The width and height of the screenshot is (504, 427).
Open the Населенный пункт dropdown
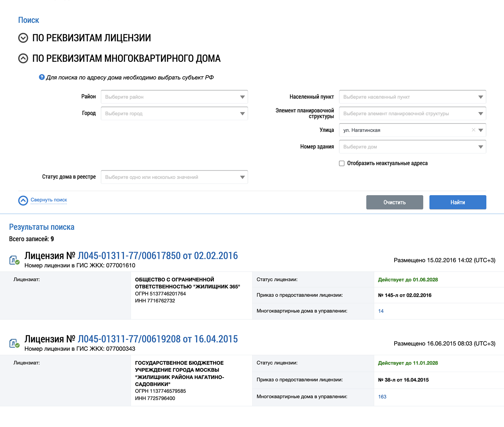point(412,97)
